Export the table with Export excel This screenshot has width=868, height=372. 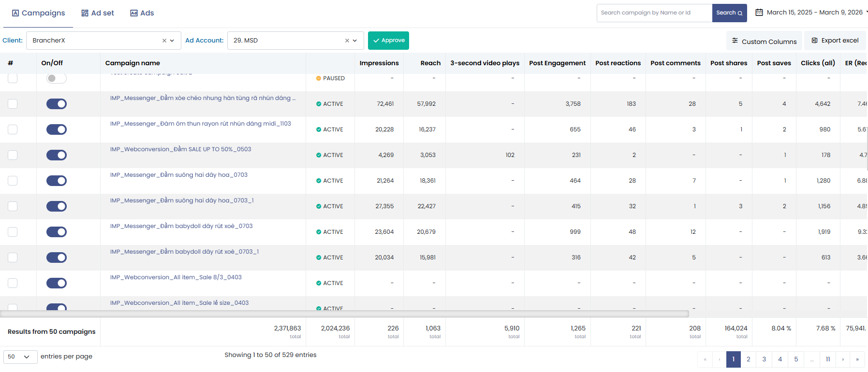tap(835, 41)
